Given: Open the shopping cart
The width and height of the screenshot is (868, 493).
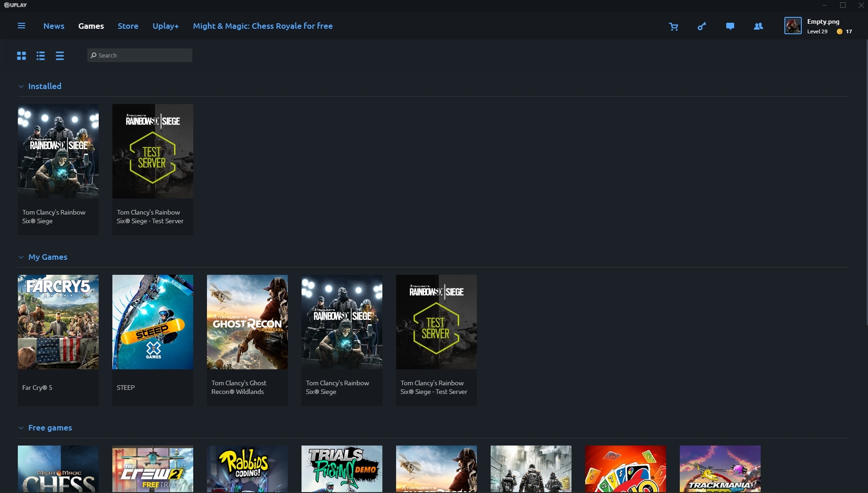Looking at the screenshot, I should (673, 26).
